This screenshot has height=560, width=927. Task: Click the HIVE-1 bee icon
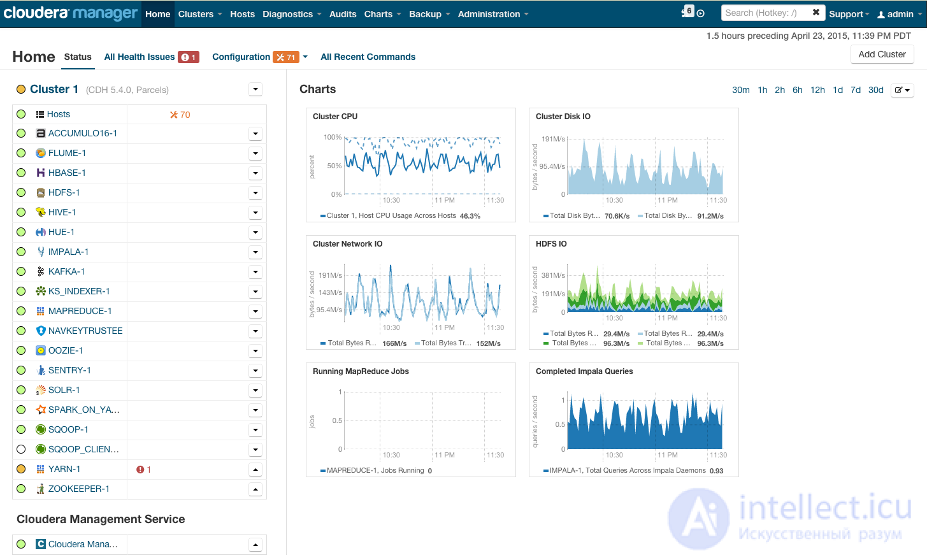pos(41,213)
